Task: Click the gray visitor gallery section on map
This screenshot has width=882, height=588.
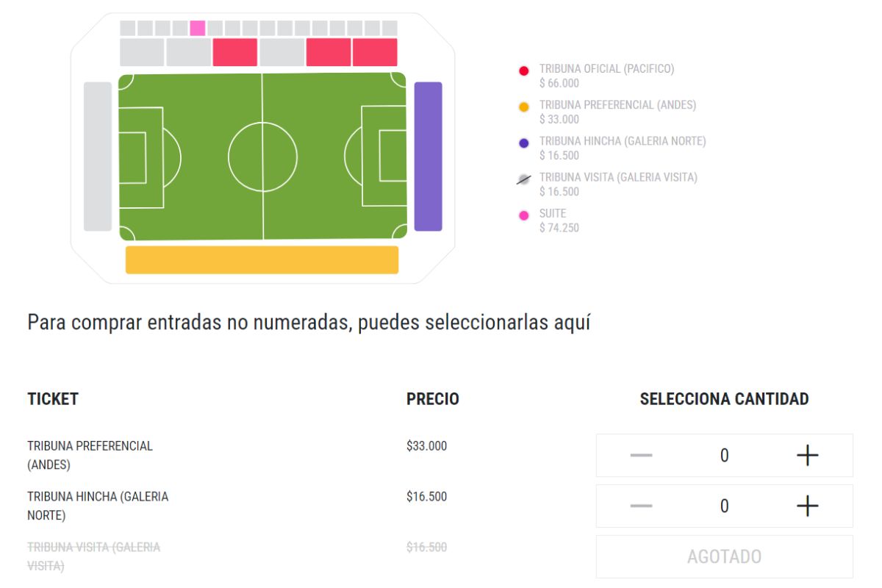Action: (x=97, y=157)
